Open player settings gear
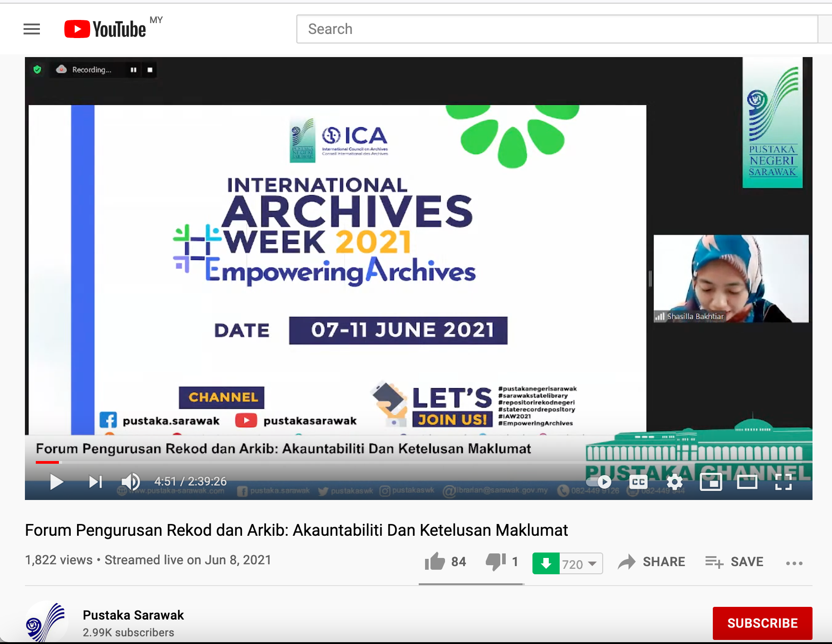 pos(675,482)
